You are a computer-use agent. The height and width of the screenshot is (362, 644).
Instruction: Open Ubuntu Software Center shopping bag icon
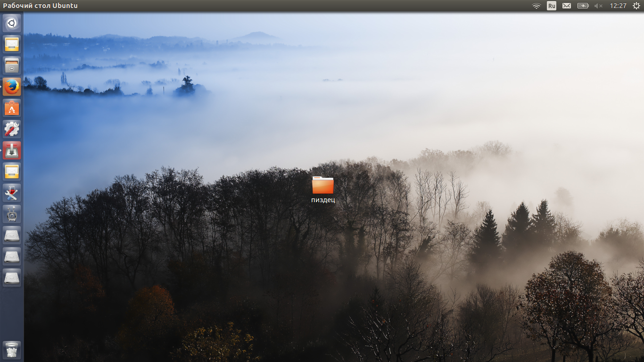(12, 108)
